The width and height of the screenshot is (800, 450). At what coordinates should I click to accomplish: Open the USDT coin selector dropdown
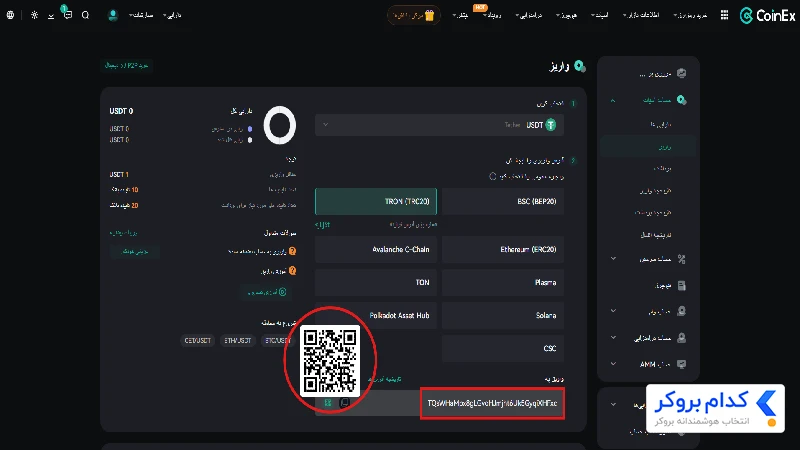point(439,125)
